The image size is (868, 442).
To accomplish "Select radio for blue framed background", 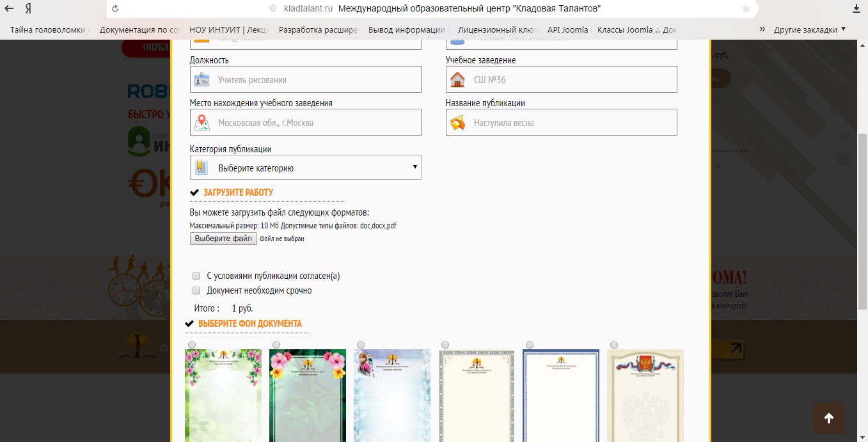I will 530,345.
